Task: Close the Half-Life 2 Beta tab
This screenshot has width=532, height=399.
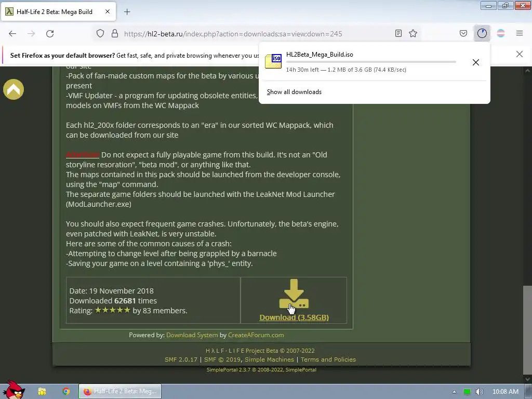Action: (x=108, y=11)
